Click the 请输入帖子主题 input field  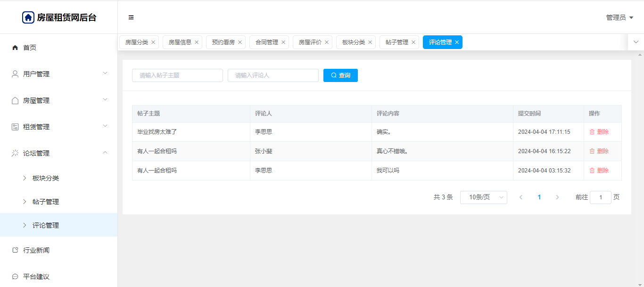point(177,75)
